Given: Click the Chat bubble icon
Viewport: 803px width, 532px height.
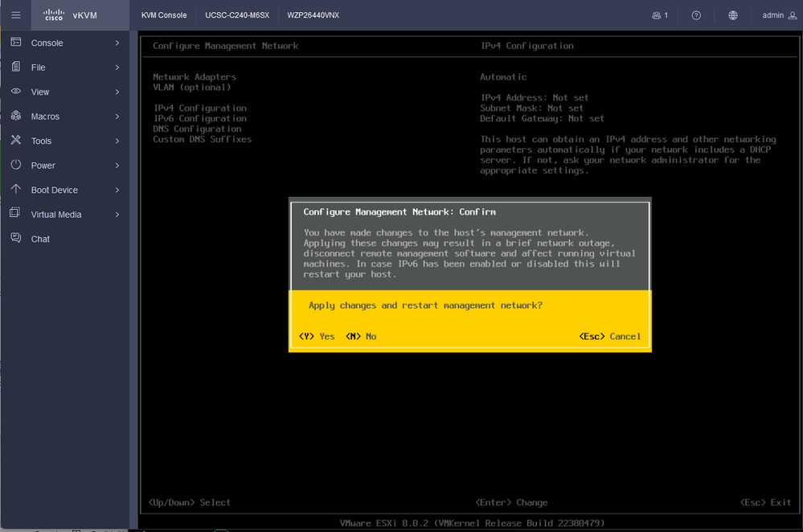Looking at the screenshot, I should tap(16, 238).
